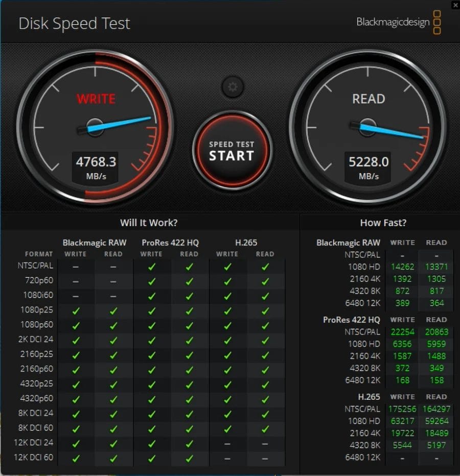Click the dash under Blackmagic RAW for NTSC/PAL
The image size is (460, 476).
(75, 266)
